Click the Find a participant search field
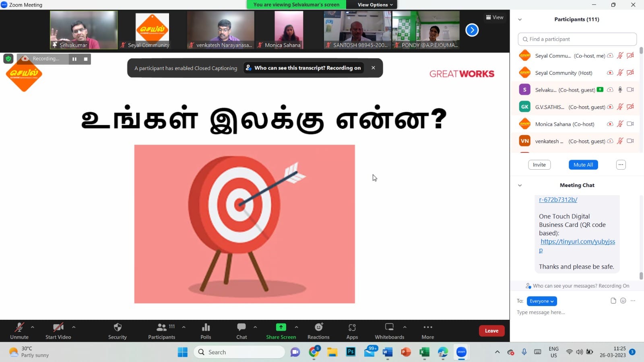Viewport: 644px width, 362px height. 577,39
